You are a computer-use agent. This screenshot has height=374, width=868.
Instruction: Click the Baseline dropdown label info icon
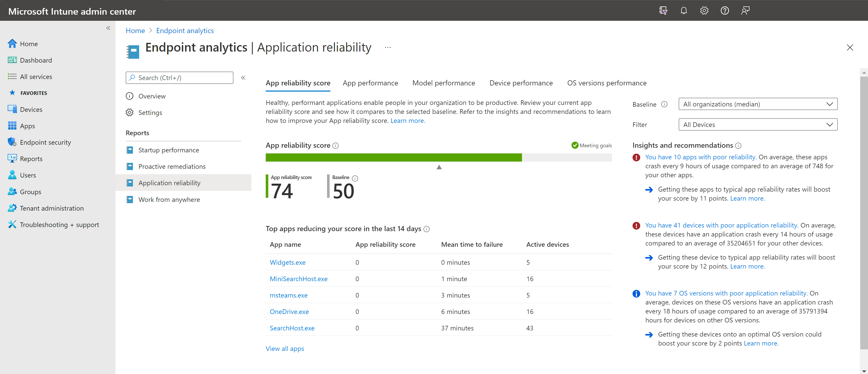[x=664, y=104]
